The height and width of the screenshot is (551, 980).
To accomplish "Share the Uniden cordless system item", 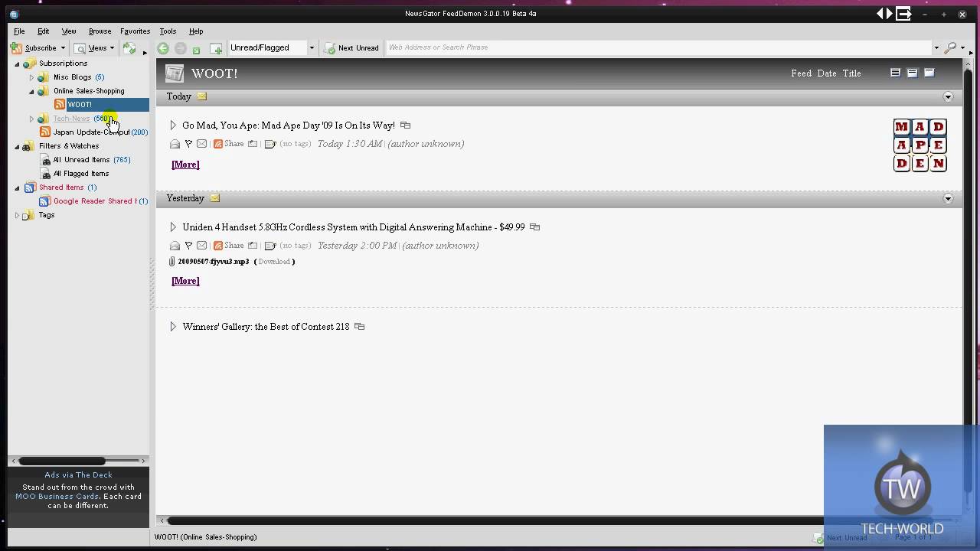I will 229,246.
